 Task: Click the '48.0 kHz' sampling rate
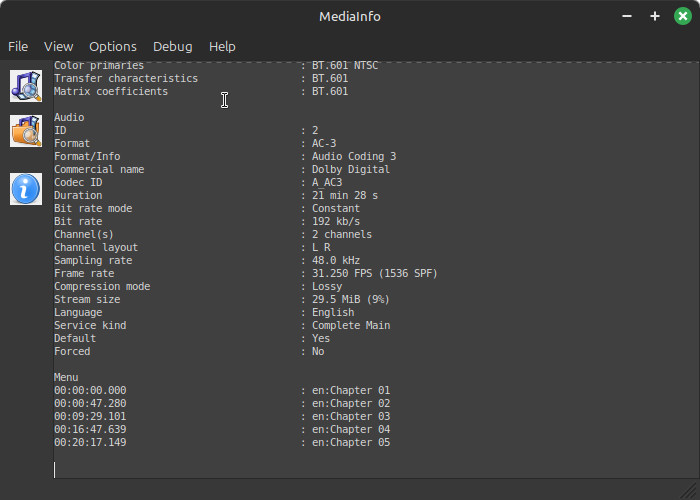[336, 260]
